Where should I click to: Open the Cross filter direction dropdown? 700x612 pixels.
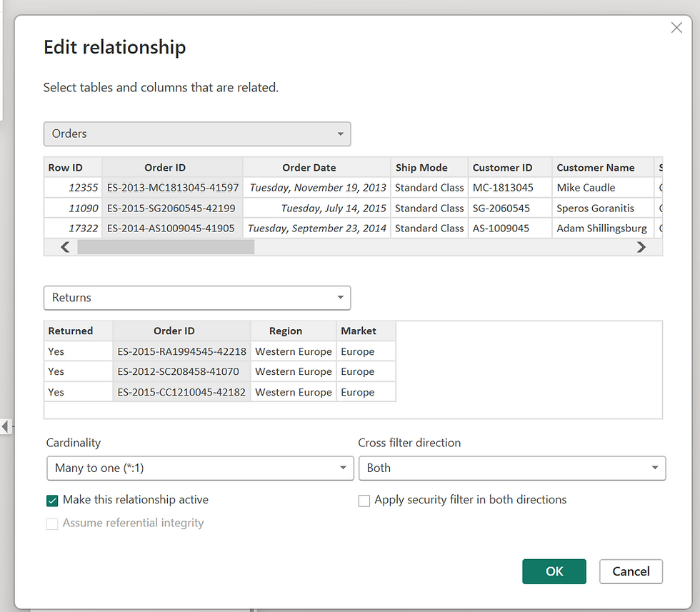(x=512, y=468)
